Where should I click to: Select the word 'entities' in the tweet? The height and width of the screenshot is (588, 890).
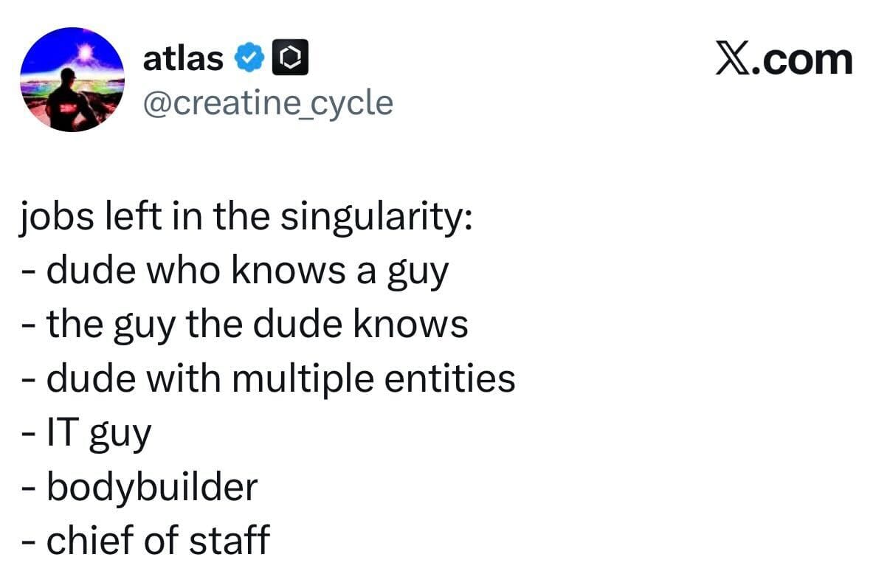(x=457, y=379)
